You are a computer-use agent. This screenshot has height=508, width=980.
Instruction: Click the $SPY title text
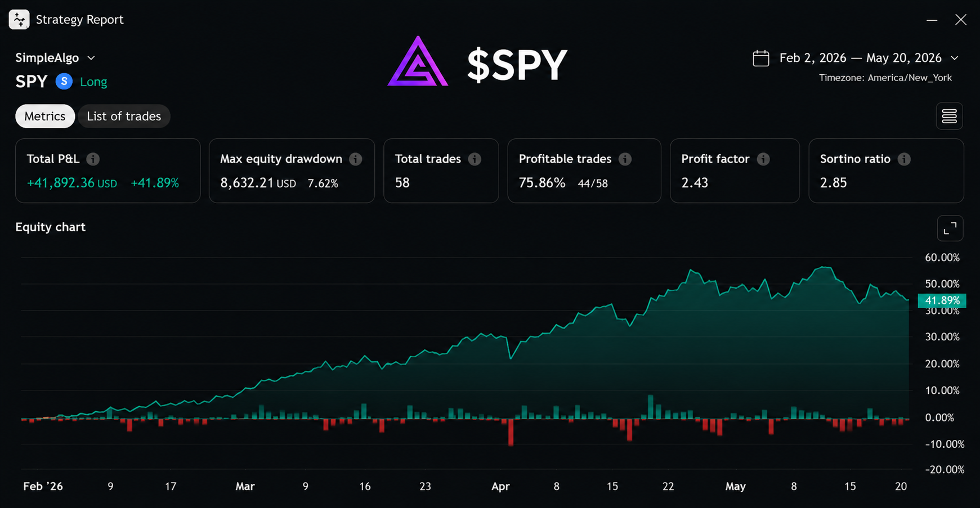(x=517, y=65)
